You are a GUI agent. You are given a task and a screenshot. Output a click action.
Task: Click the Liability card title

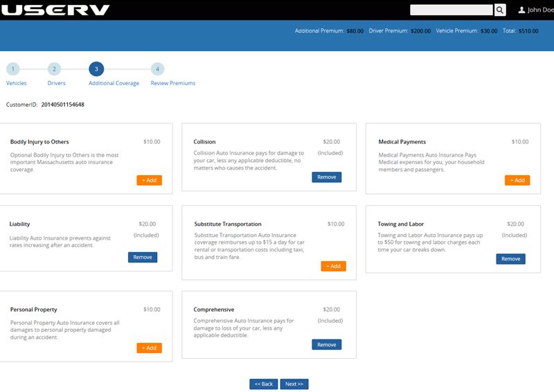tap(20, 224)
